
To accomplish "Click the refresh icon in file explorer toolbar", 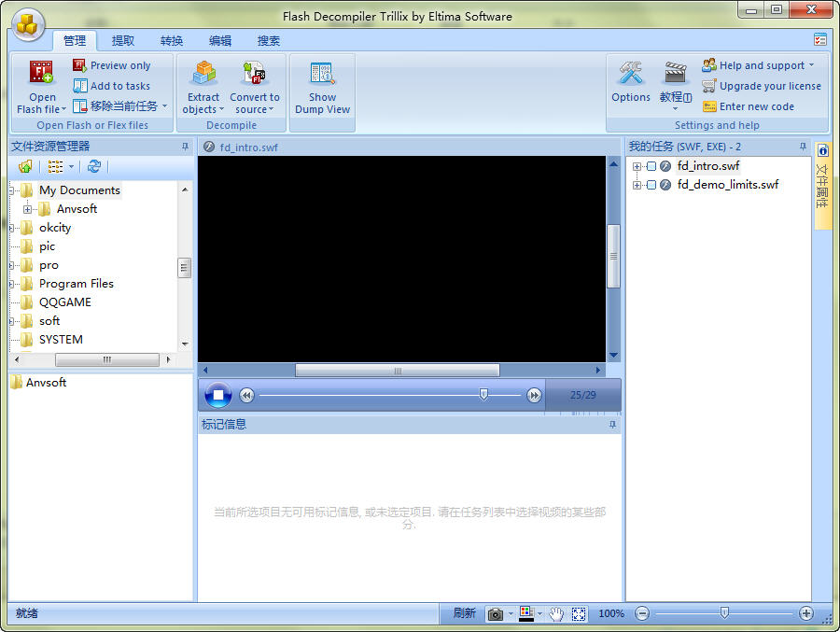I will [x=93, y=166].
